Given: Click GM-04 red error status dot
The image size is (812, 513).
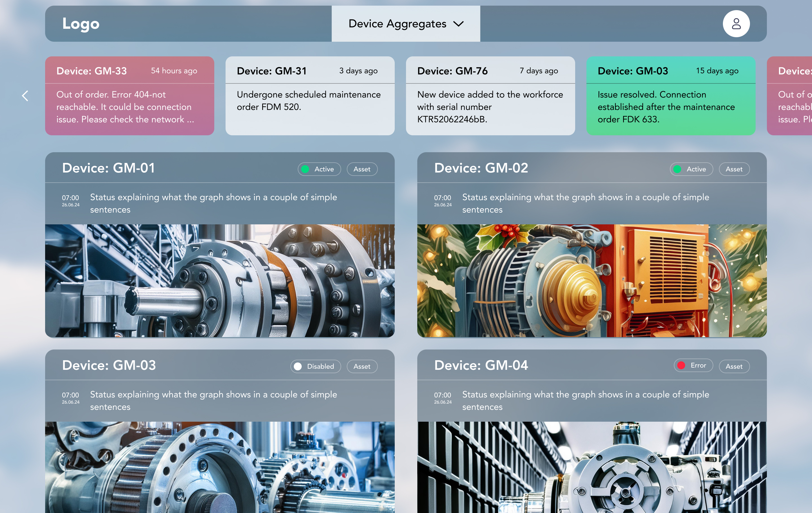Looking at the screenshot, I should [x=681, y=365].
